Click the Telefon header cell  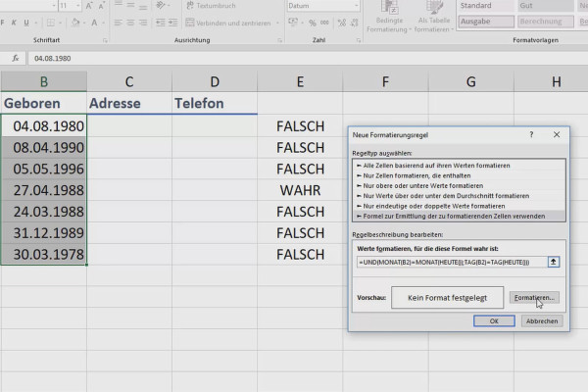[215, 103]
